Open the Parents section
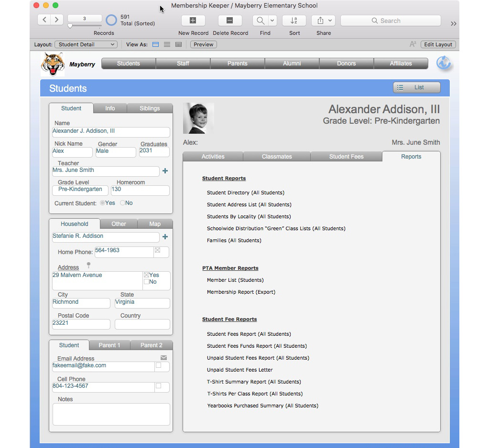489x448 pixels. (237, 64)
